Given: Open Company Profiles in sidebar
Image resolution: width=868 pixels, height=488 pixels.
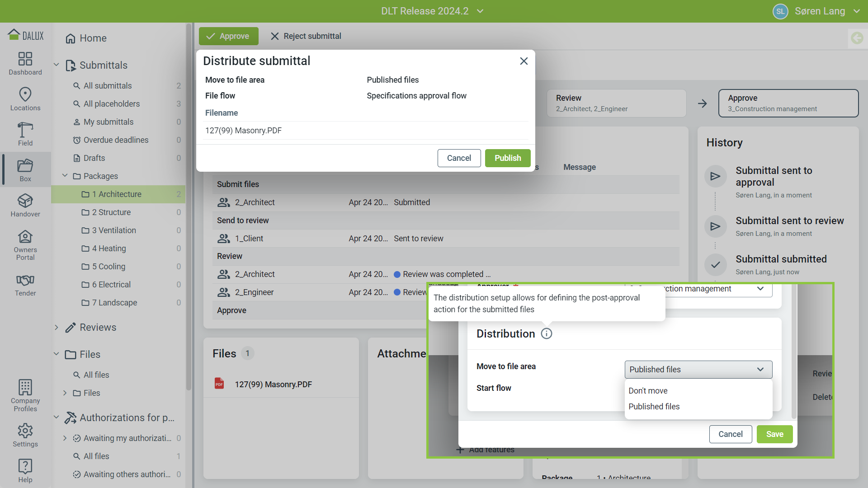Looking at the screenshot, I should tap(25, 395).
